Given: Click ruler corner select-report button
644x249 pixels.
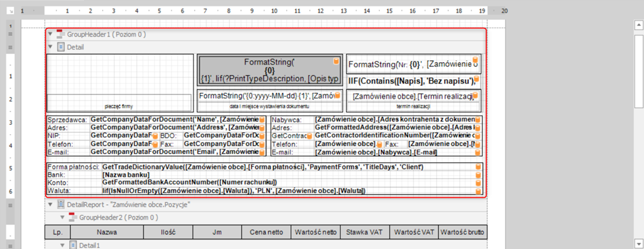Looking at the screenshot, I should coord(9,11).
